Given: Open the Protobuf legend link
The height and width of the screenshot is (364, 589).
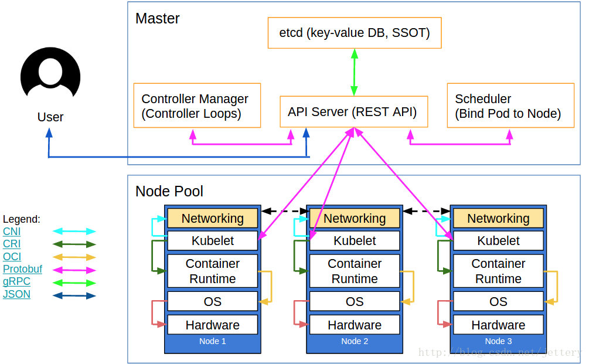Looking at the screenshot, I should point(22,270).
